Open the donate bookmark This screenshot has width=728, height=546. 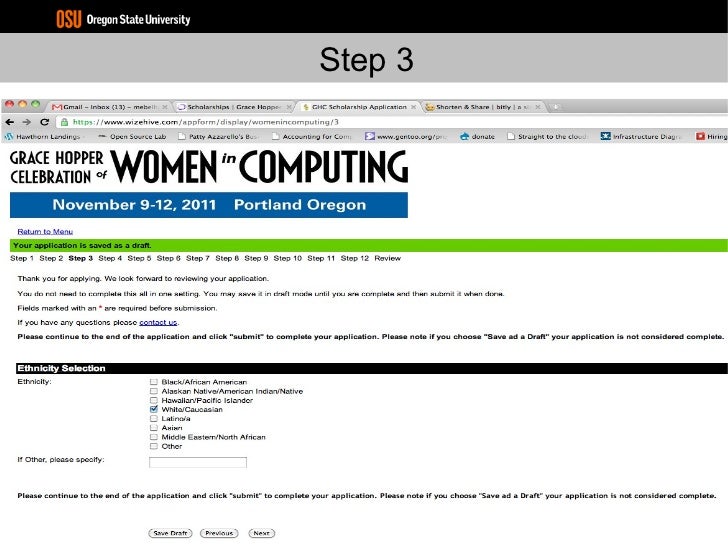click(x=477, y=136)
